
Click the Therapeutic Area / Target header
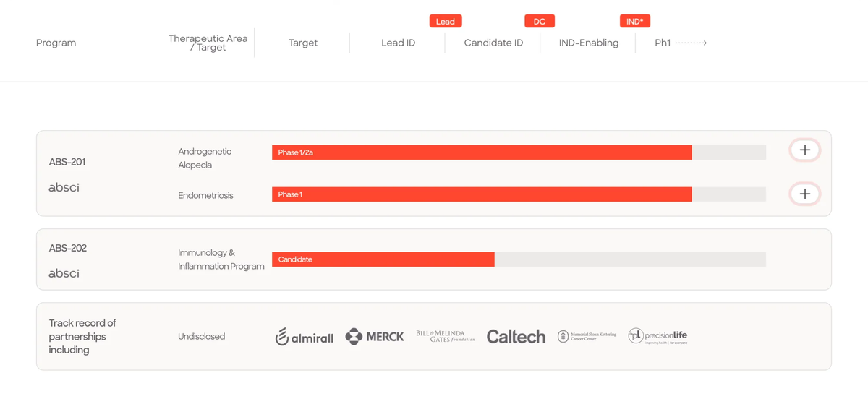(x=208, y=43)
